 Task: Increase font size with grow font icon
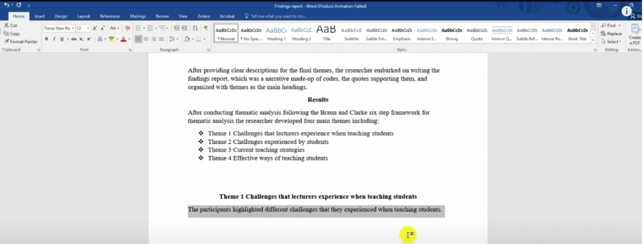(95, 28)
